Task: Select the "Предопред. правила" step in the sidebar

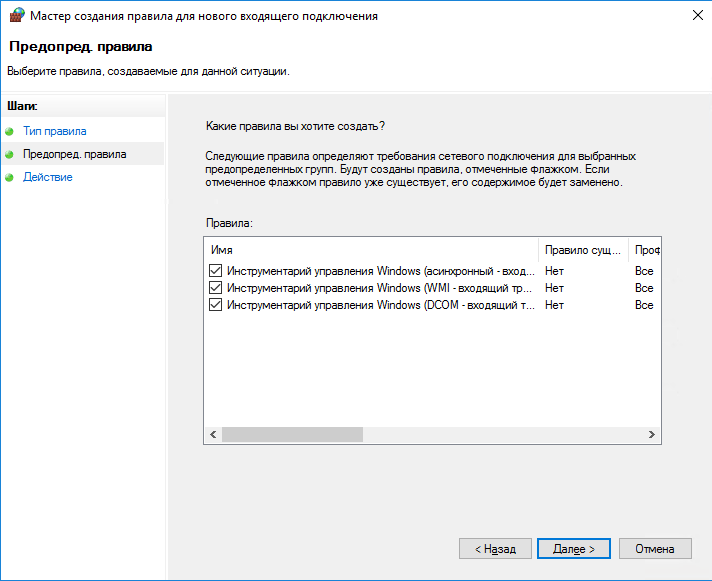Action: point(75,154)
